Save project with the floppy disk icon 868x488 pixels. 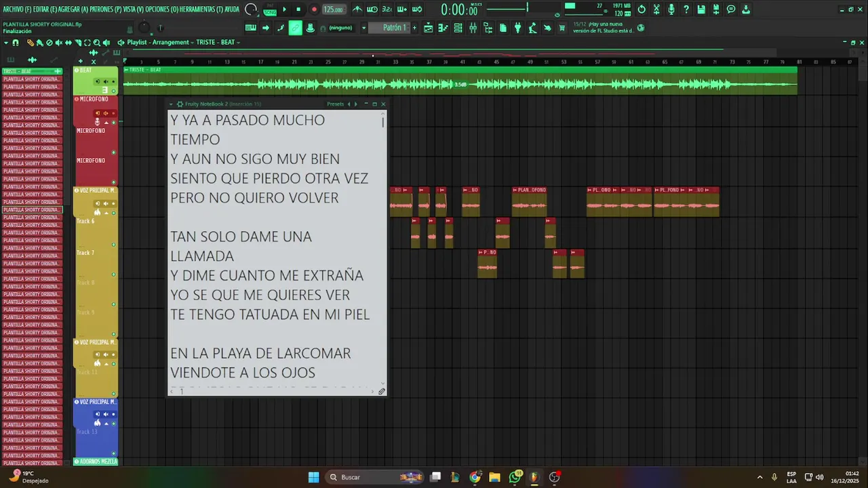point(701,9)
